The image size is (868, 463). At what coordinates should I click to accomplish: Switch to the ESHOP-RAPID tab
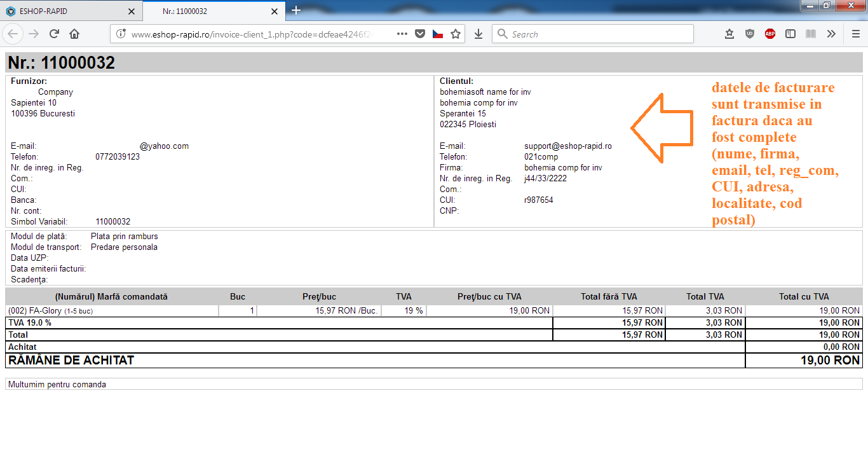(x=71, y=11)
